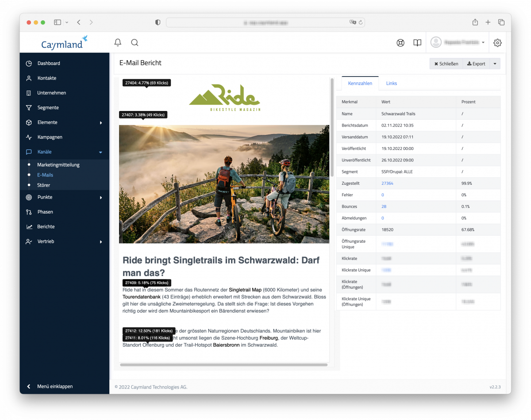Reload the page with the refresh icon
This screenshot has height=420, width=531.
361,22
